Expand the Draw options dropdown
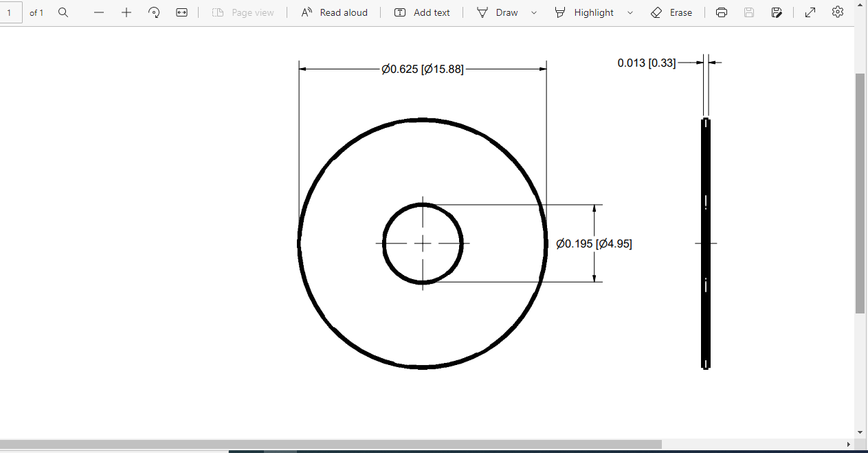 (533, 12)
